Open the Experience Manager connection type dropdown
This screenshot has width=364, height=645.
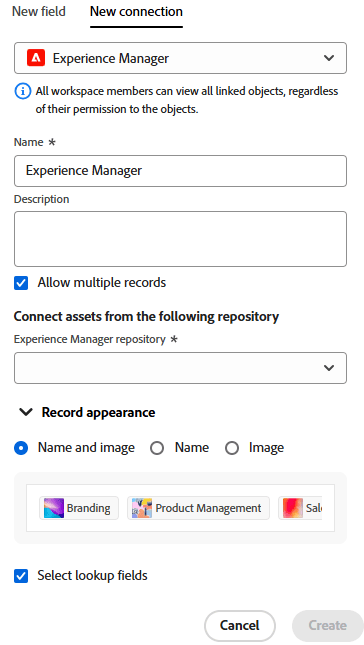tap(180, 58)
